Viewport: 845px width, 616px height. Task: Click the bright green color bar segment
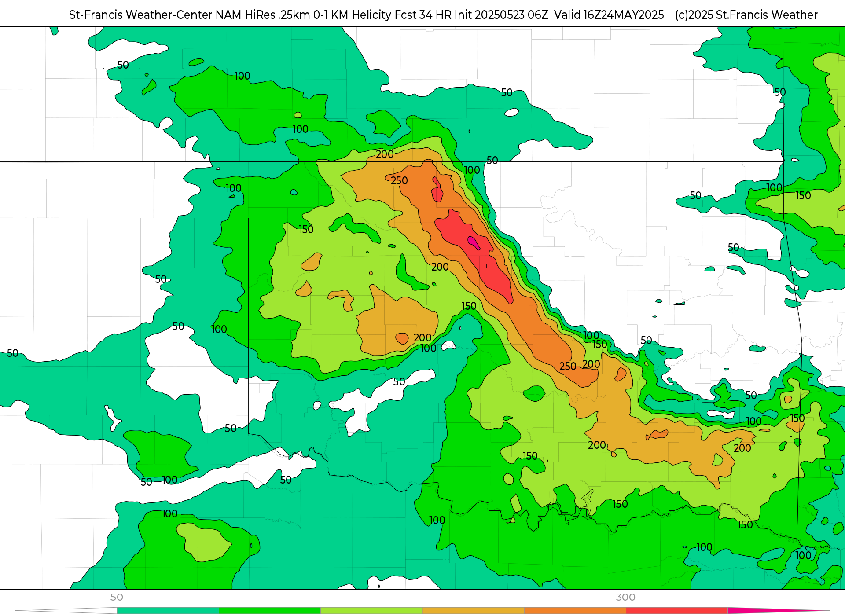tap(270, 611)
